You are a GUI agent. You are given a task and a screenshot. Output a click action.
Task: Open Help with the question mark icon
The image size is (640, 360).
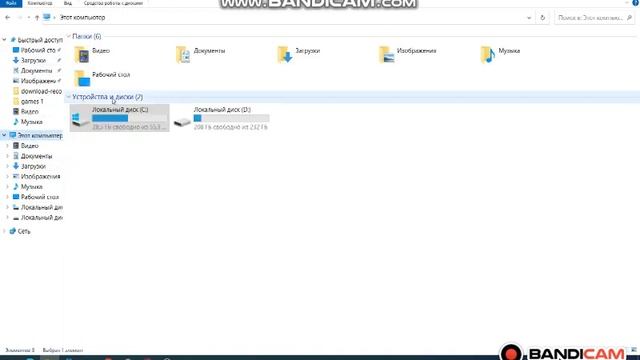tap(636, 2)
